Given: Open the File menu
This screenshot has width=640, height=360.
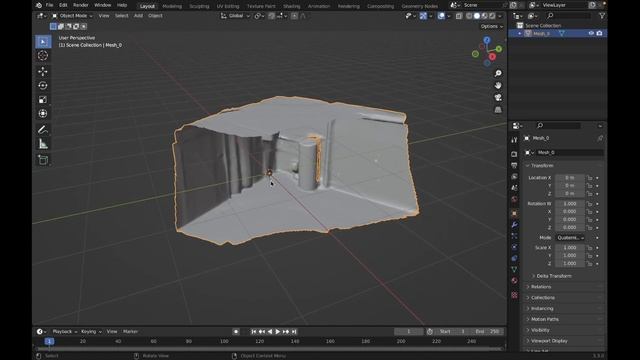Looking at the screenshot, I should tap(49, 5).
